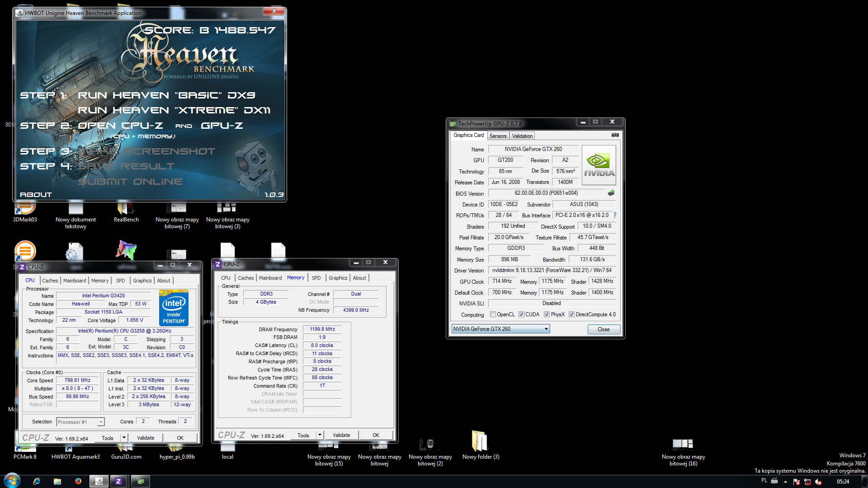This screenshot has height=488, width=868.
Task: Switch to Sensors tab in GPU-Z
Action: pyautogui.click(x=498, y=136)
